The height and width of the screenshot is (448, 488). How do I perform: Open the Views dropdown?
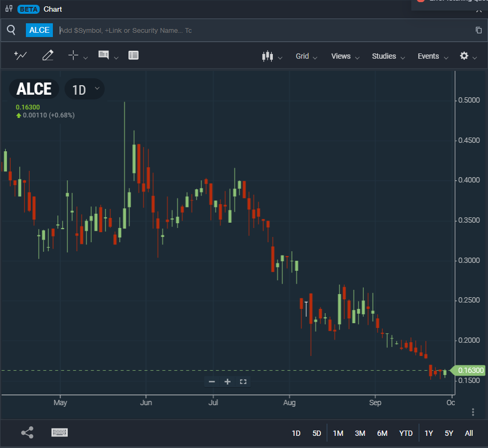tap(345, 57)
